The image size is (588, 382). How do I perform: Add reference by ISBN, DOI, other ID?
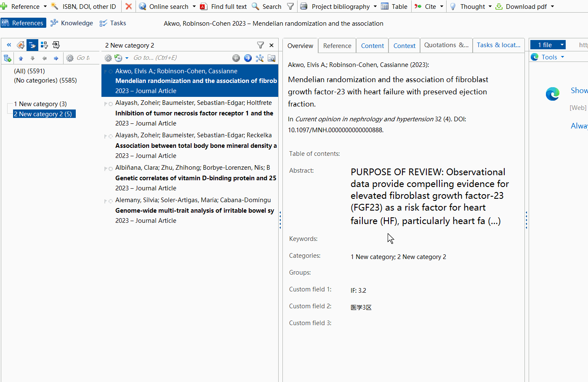[x=83, y=6]
